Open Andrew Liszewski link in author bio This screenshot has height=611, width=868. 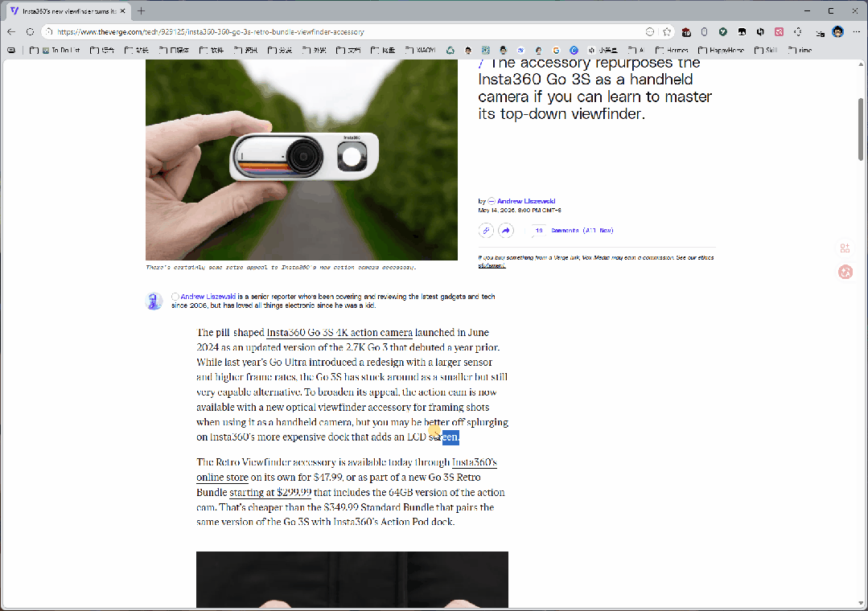click(x=208, y=297)
